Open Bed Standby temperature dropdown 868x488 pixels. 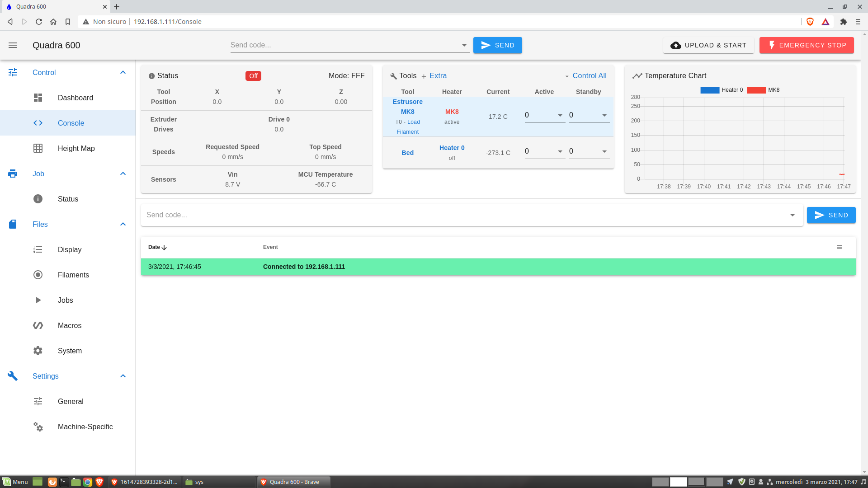(604, 151)
